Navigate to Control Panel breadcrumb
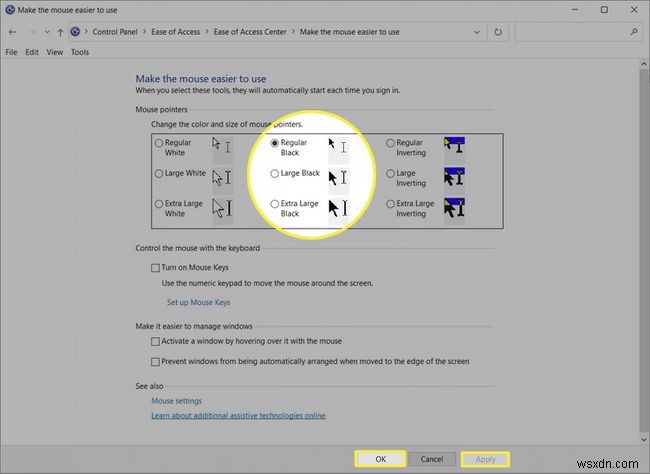 click(115, 32)
